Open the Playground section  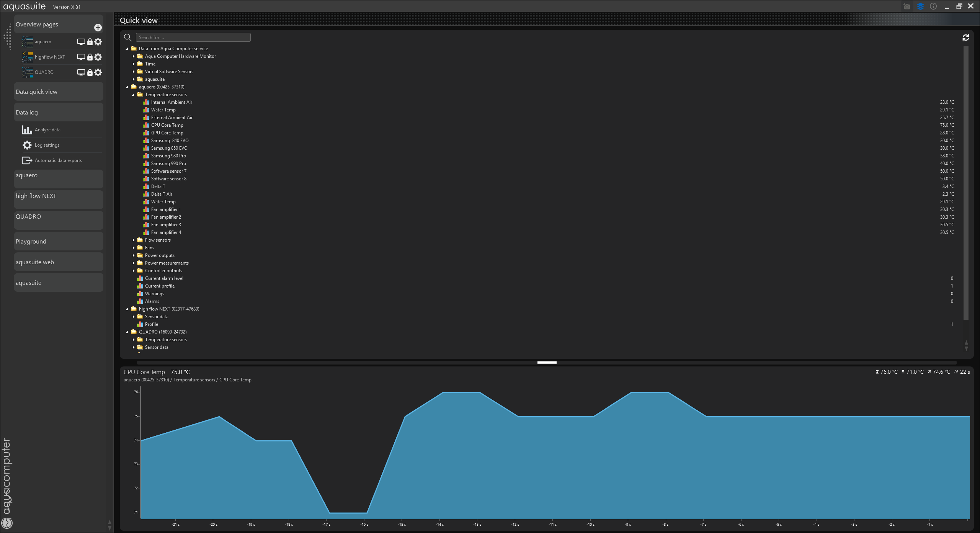click(59, 241)
